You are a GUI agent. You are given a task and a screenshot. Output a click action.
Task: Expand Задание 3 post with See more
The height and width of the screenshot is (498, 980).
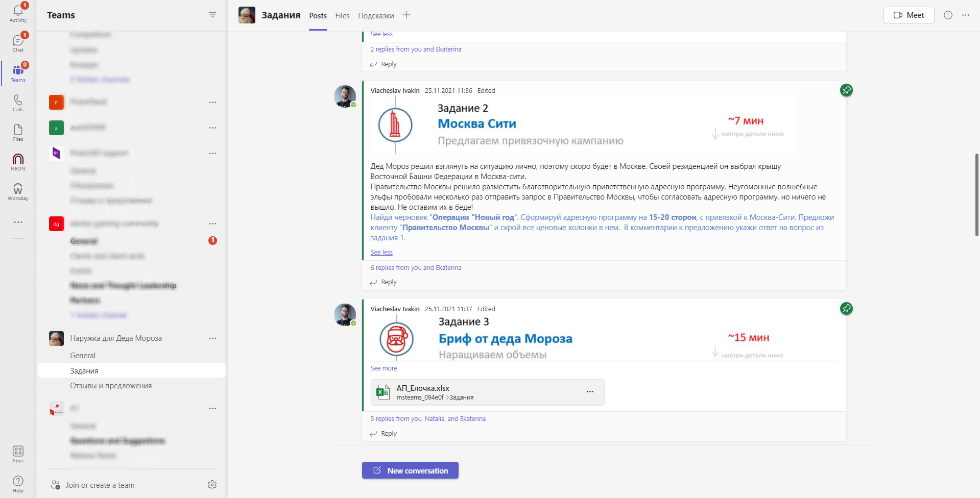384,368
